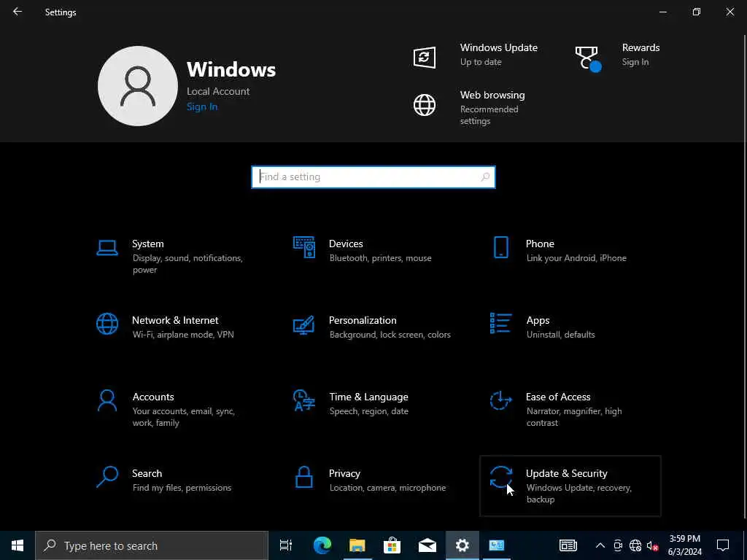This screenshot has height=560, width=747.
Task: Click the Web browsing globe icon
Action: pos(424,105)
